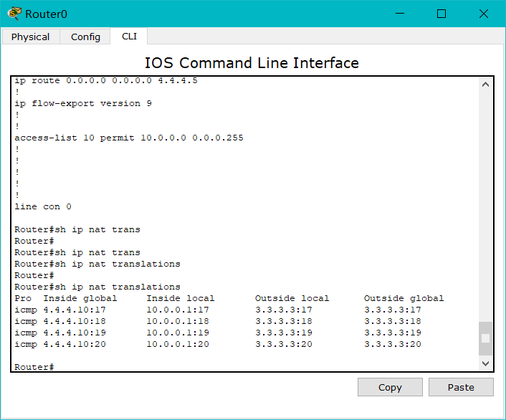Click outside global entry 3.3.3.3:19
506x420 pixels.
[393, 333]
